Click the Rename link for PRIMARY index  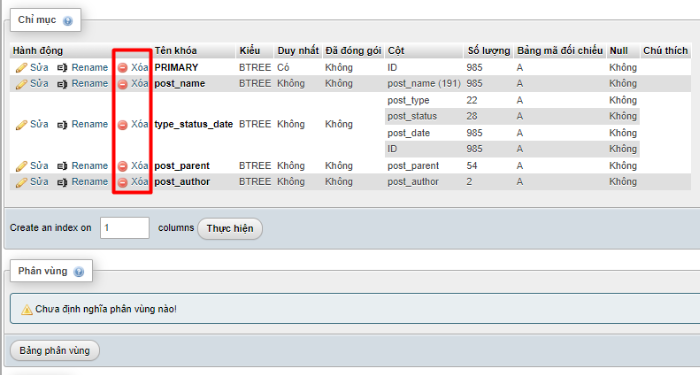[90, 67]
